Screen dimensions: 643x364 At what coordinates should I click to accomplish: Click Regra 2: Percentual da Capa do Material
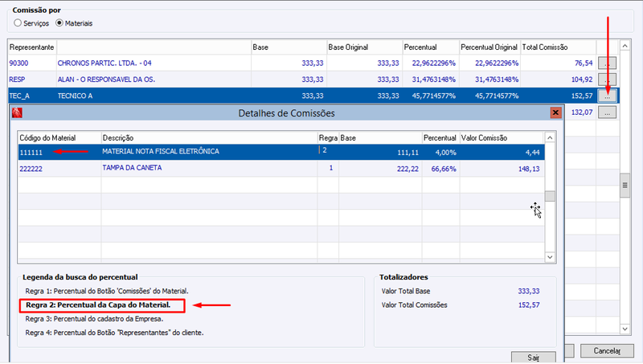98,305
